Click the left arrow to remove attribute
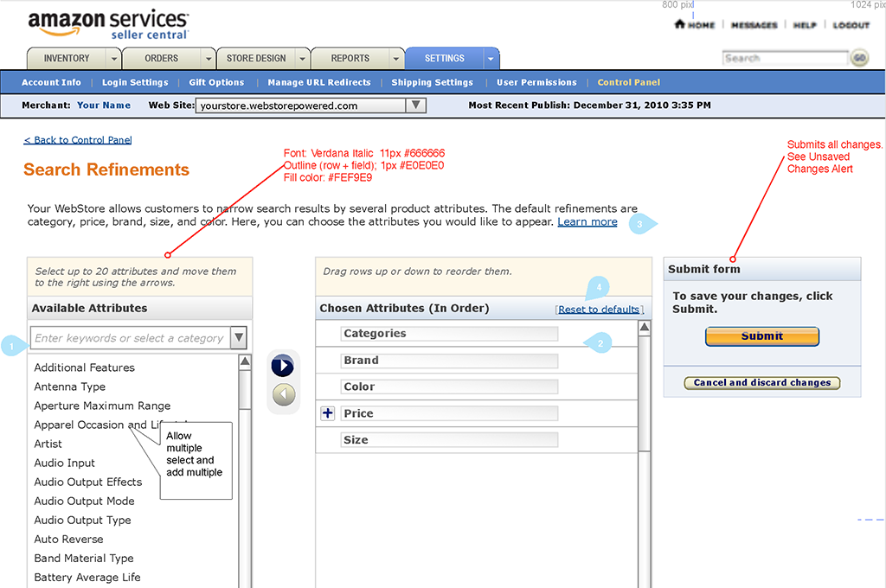The width and height of the screenshot is (886, 588). (284, 394)
